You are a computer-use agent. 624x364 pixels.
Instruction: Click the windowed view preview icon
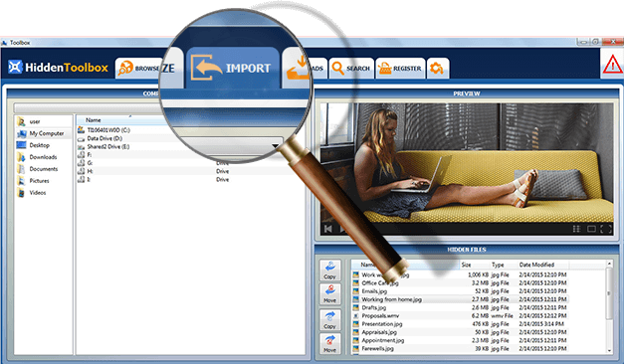point(591,229)
